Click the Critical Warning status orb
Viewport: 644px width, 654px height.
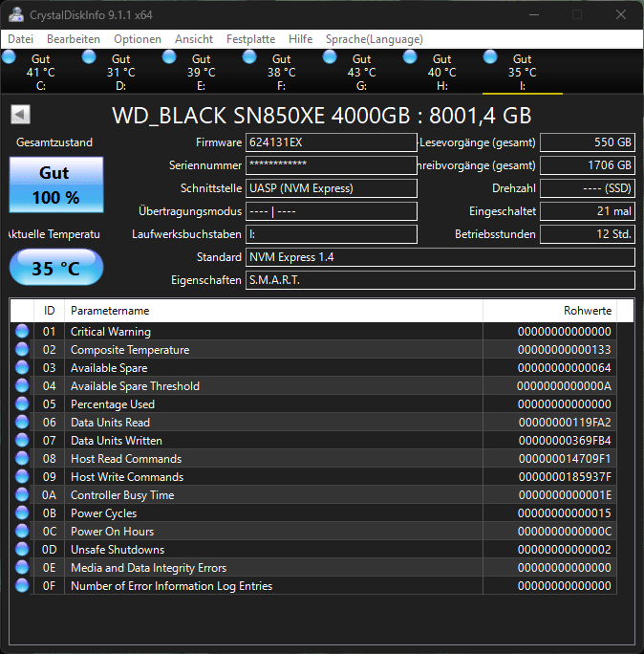[x=22, y=332]
